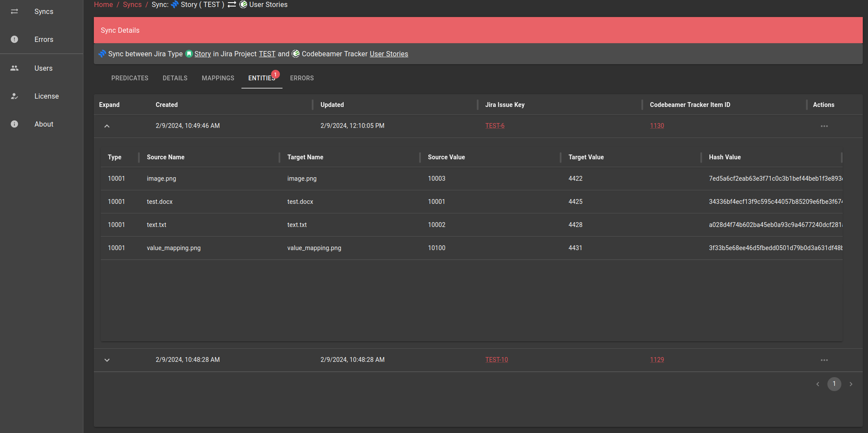Go to previous page of entities
The height and width of the screenshot is (433, 868).
pos(818,384)
